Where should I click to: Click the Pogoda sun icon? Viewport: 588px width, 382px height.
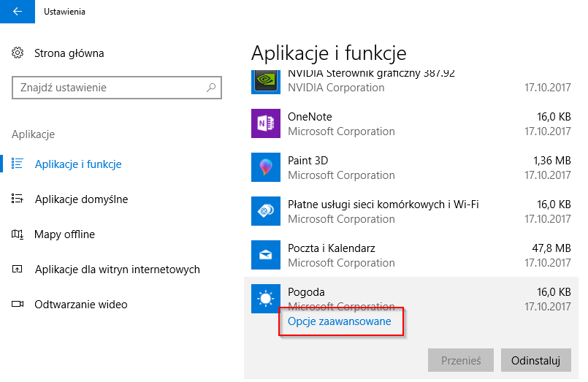(265, 299)
